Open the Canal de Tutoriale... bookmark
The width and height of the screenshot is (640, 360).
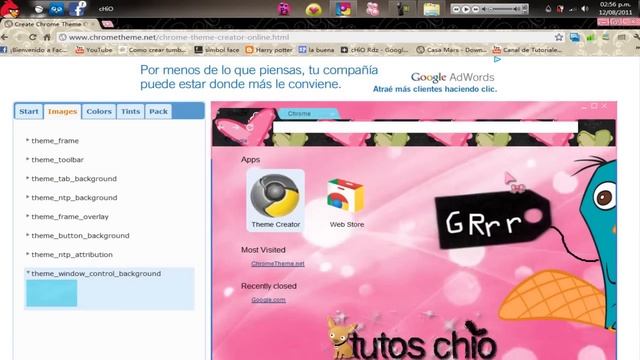528,50
